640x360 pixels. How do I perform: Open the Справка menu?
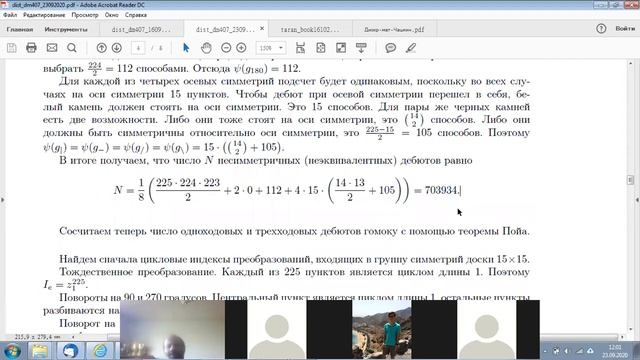pos(136,15)
